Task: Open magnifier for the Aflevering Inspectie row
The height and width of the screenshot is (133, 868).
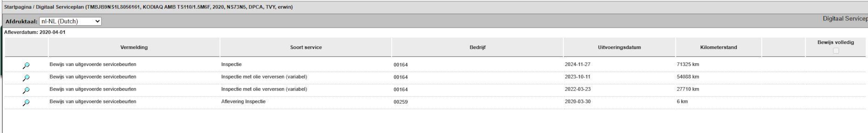Action: click(x=26, y=103)
